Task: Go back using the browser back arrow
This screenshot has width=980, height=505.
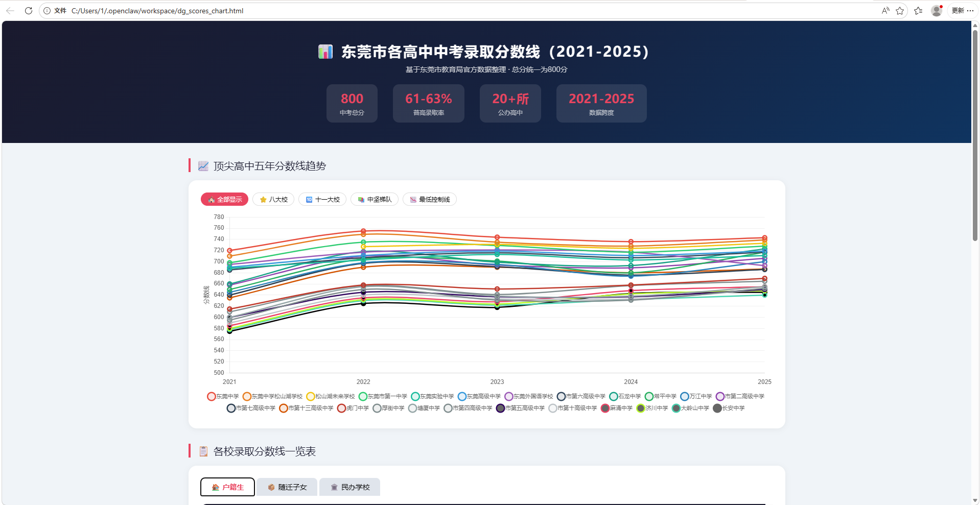Action: pyautogui.click(x=10, y=11)
